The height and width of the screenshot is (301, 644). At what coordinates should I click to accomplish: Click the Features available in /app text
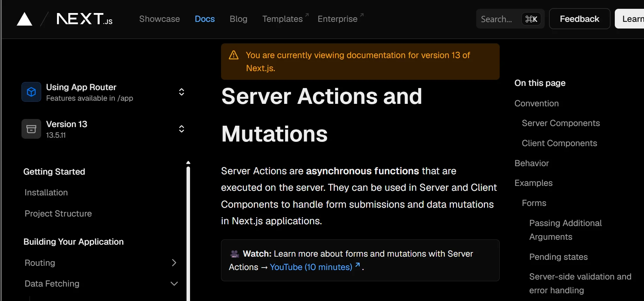pyautogui.click(x=89, y=98)
